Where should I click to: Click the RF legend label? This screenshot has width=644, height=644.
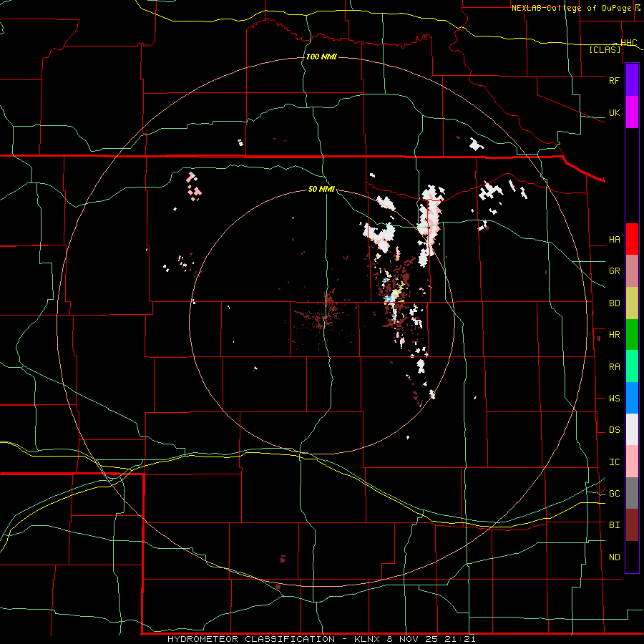tap(614, 80)
